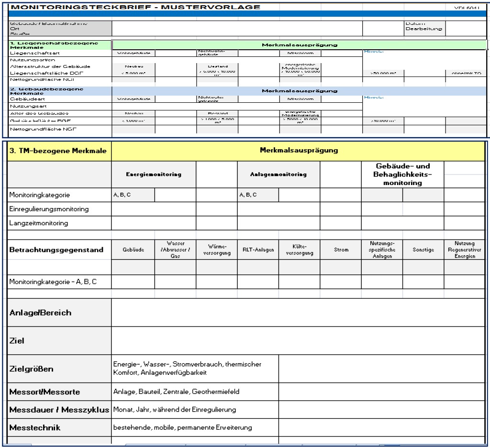
Task: Click the empty input field beside 'Ziel'
Action: [x=298, y=341]
